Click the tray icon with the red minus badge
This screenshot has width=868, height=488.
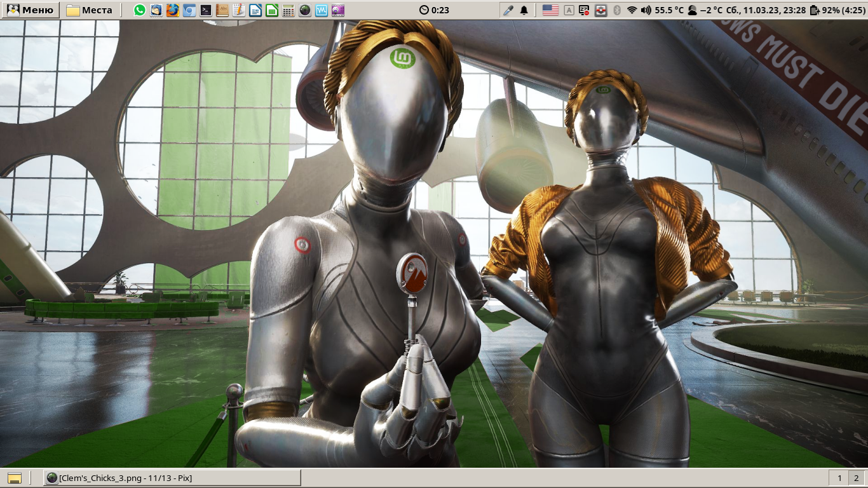585,10
